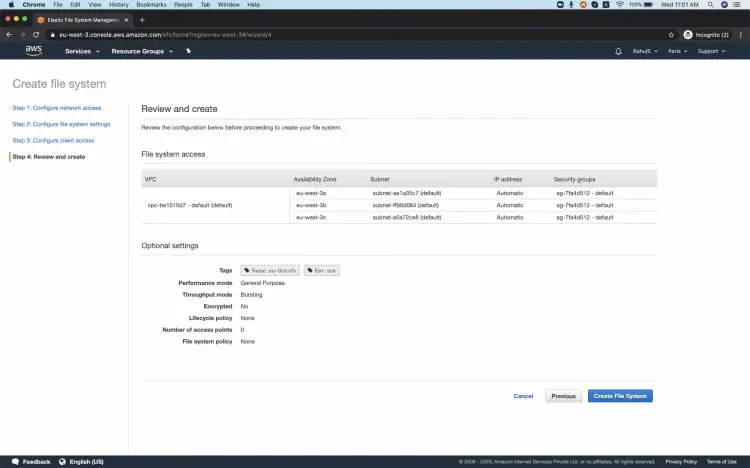
Task: Click the AWS logo home icon
Action: click(x=33, y=51)
